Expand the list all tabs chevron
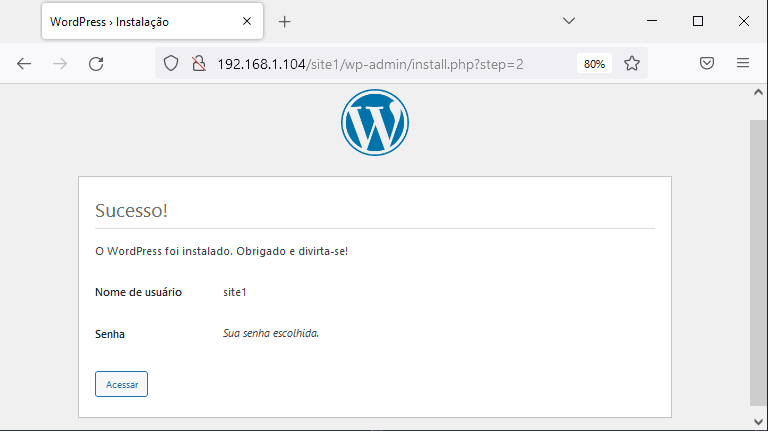The image size is (768, 432). tap(569, 21)
